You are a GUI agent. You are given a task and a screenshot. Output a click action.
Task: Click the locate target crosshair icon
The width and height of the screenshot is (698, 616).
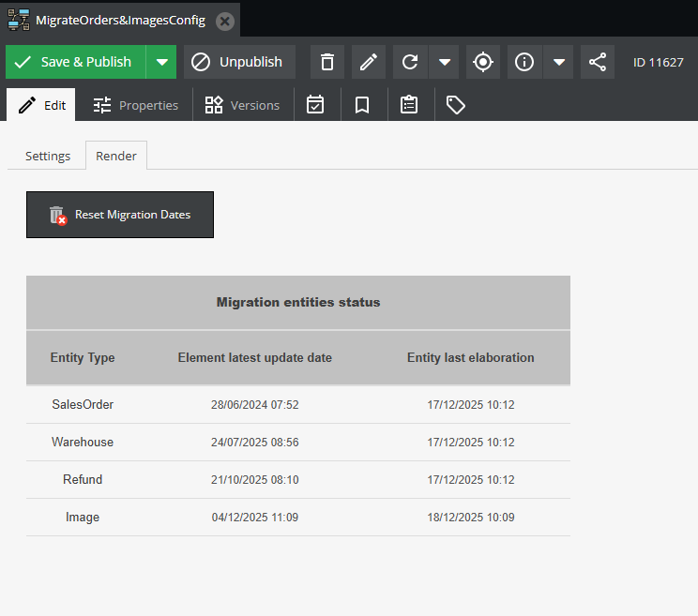point(483,62)
